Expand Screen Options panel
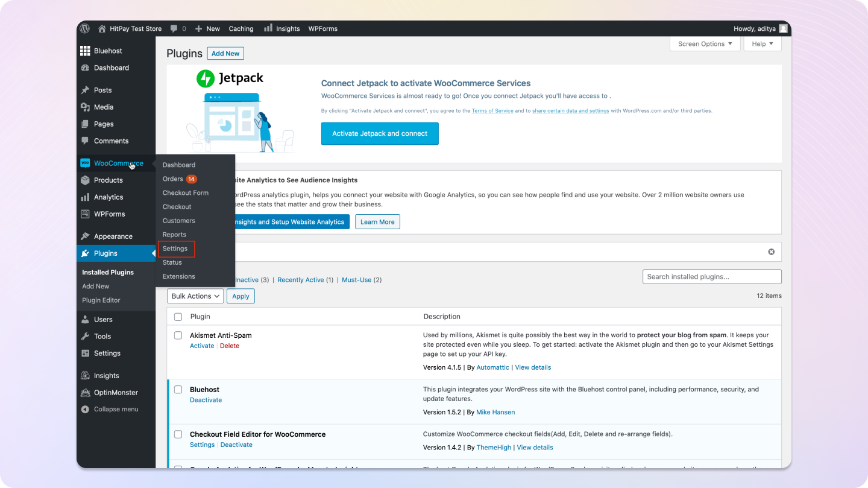868x488 pixels. click(705, 43)
